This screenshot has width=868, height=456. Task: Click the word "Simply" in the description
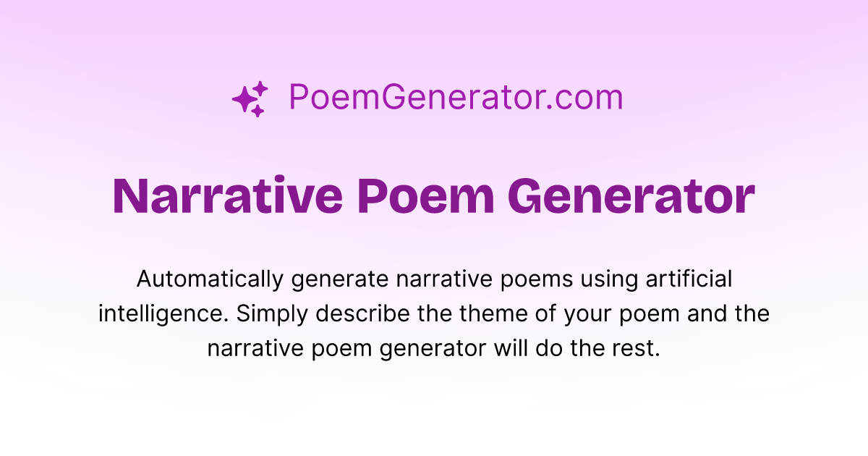(x=274, y=314)
